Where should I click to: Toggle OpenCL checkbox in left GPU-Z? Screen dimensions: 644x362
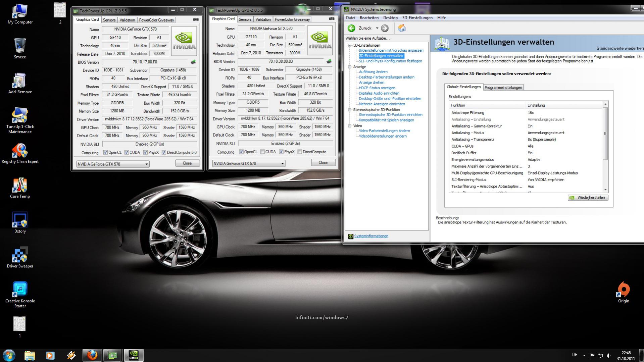click(x=105, y=153)
